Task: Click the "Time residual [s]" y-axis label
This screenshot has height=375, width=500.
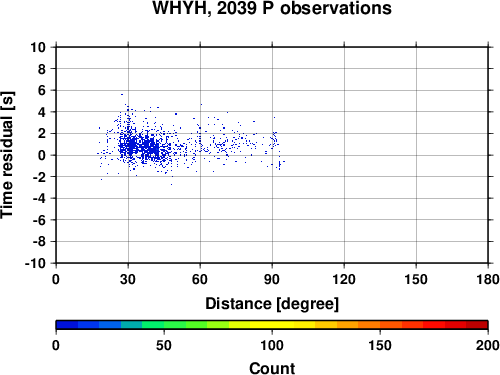Action: 7,155
